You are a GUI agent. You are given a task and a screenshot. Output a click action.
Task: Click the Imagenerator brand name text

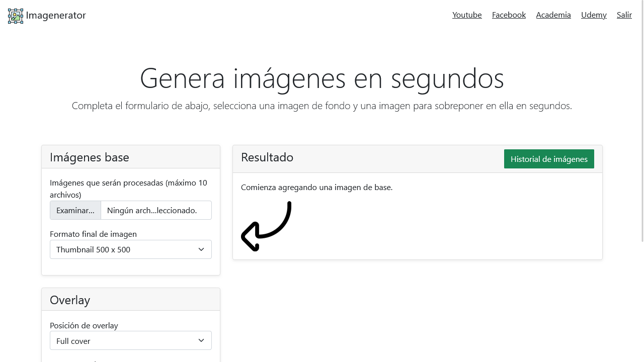click(x=56, y=15)
